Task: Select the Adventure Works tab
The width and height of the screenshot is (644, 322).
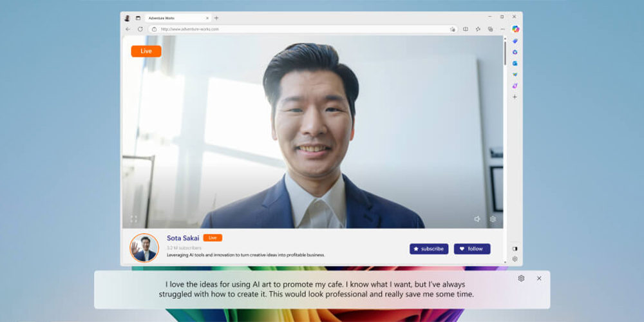Action: [174, 18]
